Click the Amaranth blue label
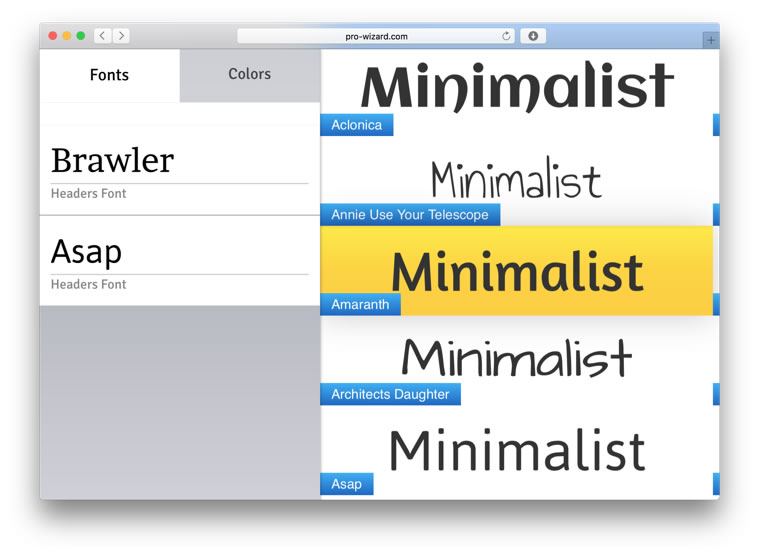The image size is (759, 556). (x=360, y=304)
